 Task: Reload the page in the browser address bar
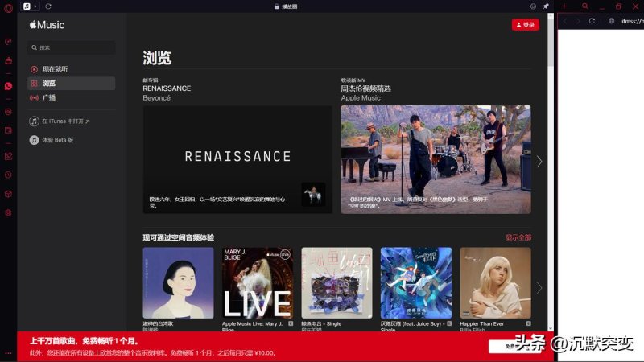[x=592, y=21]
